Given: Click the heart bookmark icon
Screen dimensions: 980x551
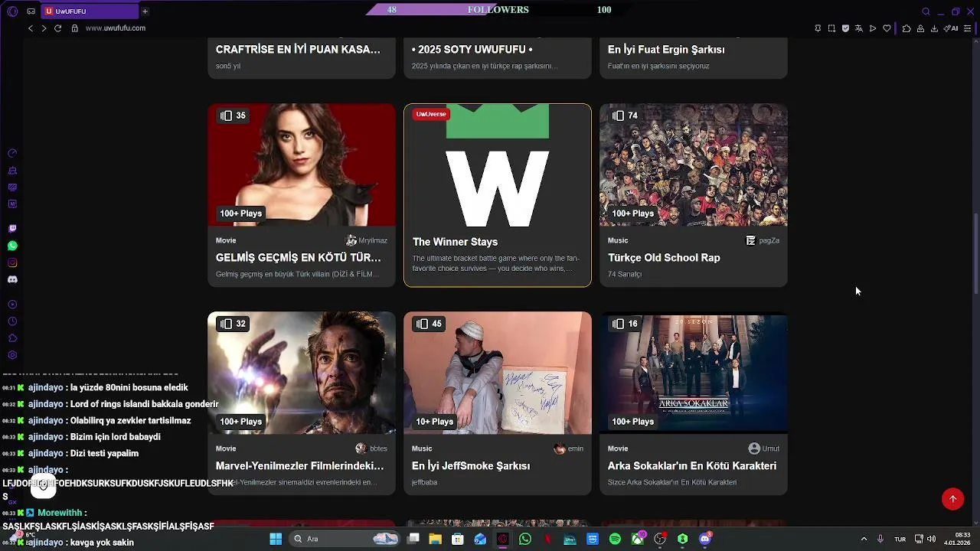Looking at the screenshot, I should coord(887,28).
